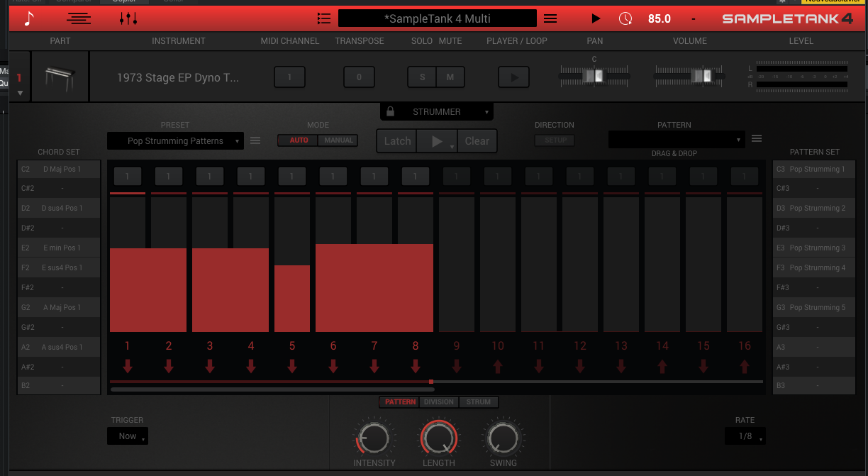The image size is (868, 476).
Task: Click the down arrow under step 5
Action: coord(292,366)
